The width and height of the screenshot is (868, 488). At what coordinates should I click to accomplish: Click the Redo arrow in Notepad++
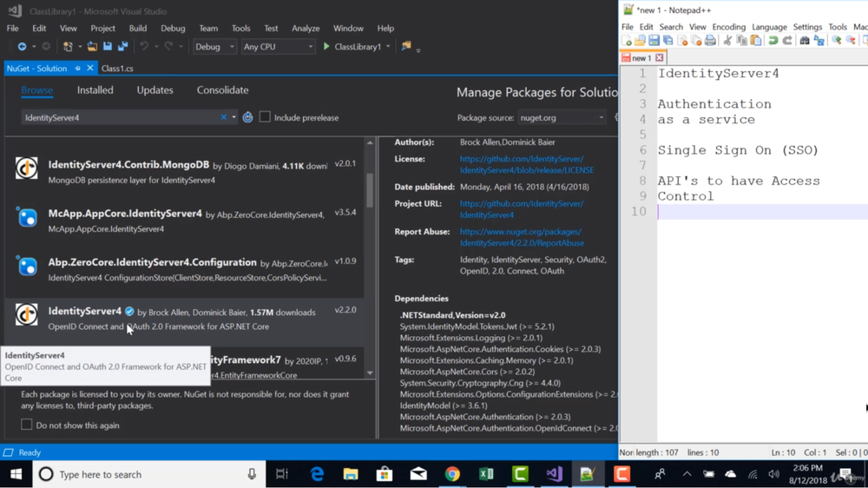pyautogui.click(x=787, y=41)
